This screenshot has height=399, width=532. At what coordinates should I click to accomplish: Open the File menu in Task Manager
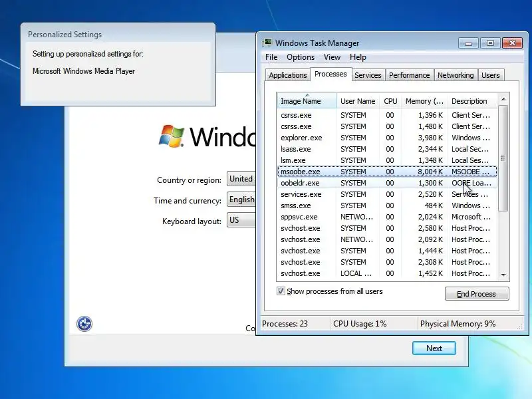(271, 57)
